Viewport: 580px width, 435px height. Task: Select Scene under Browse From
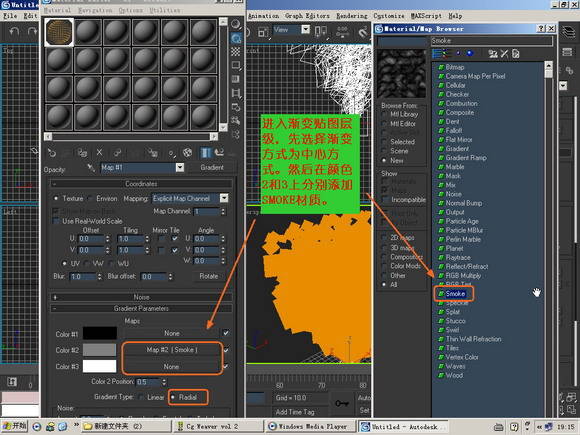pos(384,151)
